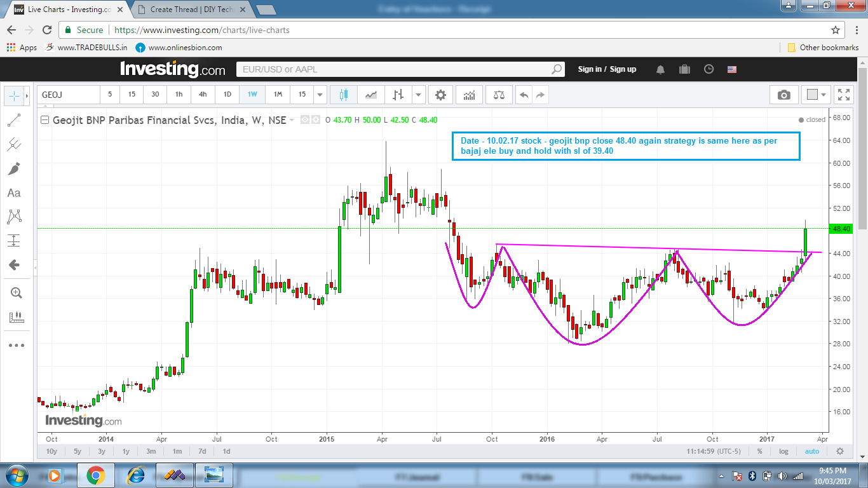Expand the cursor tool flyout arrow
This screenshot has width=868, height=488.
click(x=27, y=96)
